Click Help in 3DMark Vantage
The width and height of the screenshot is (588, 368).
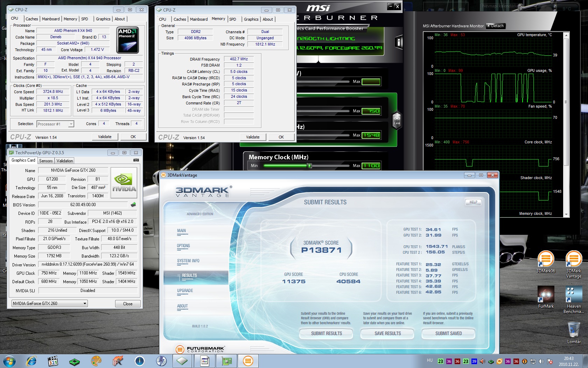[x=473, y=202]
